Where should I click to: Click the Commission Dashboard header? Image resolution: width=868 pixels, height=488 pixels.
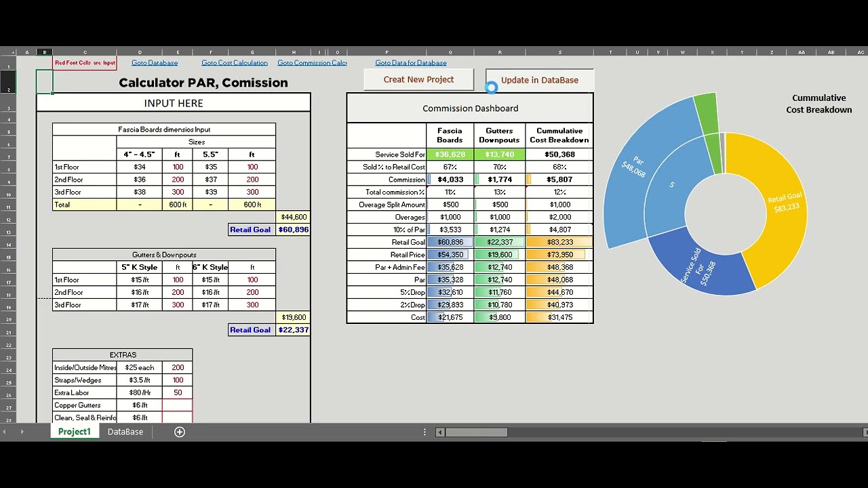pos(470,108)
